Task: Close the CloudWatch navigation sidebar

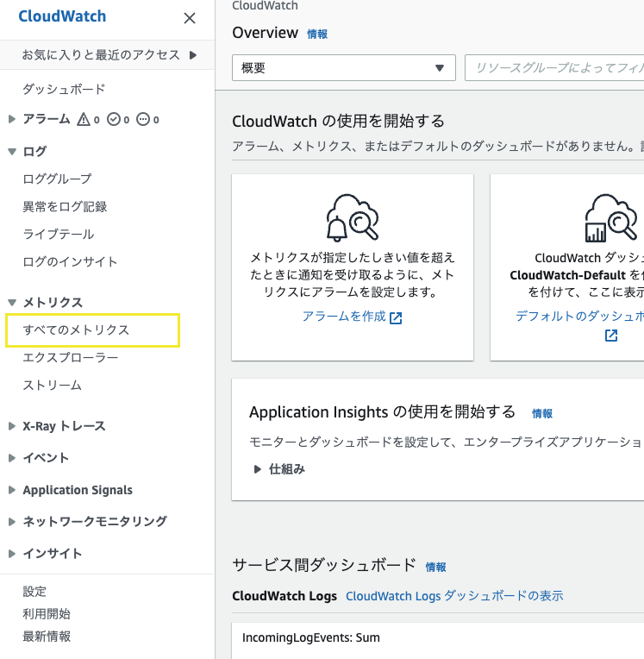Action: [190, 18]
